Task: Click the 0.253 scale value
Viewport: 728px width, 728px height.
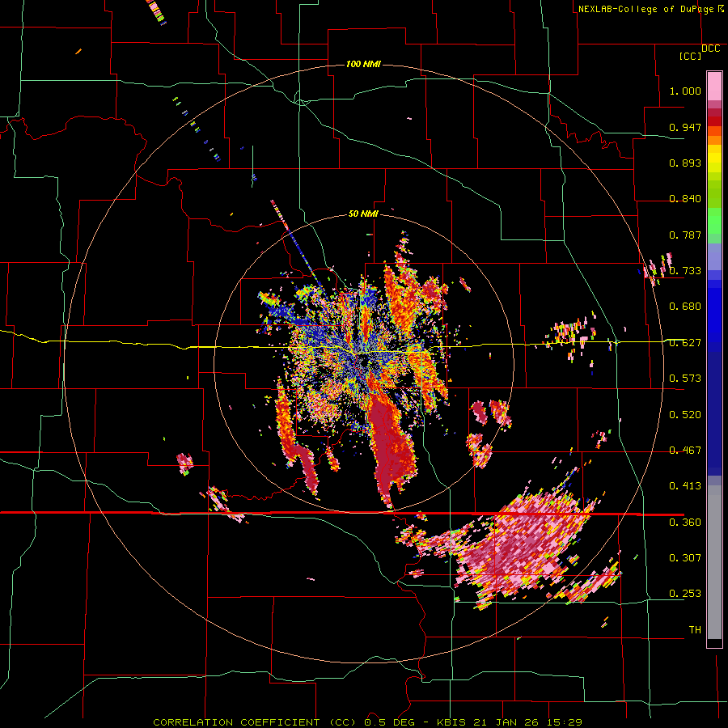Action: tap(685, 594)
